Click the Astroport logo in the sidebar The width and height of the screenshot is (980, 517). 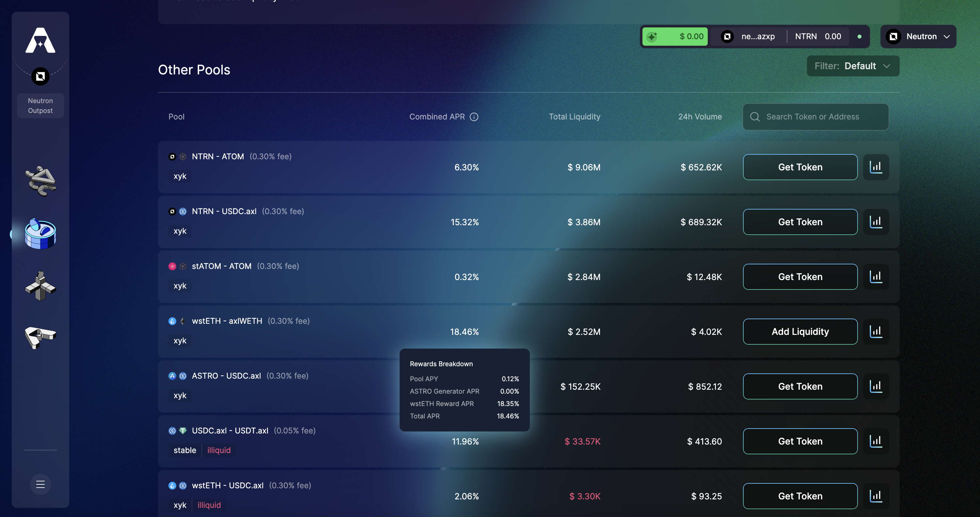pyautogui.click(x=40, y=40)
